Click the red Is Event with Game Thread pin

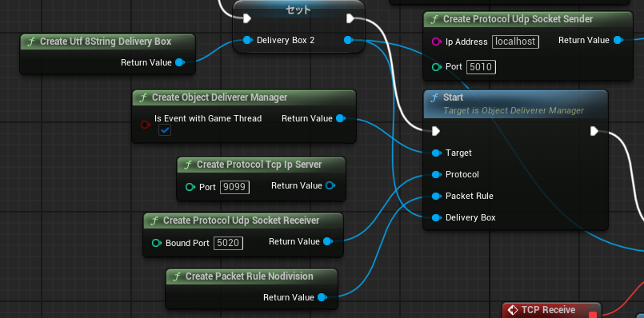[146, 125]
